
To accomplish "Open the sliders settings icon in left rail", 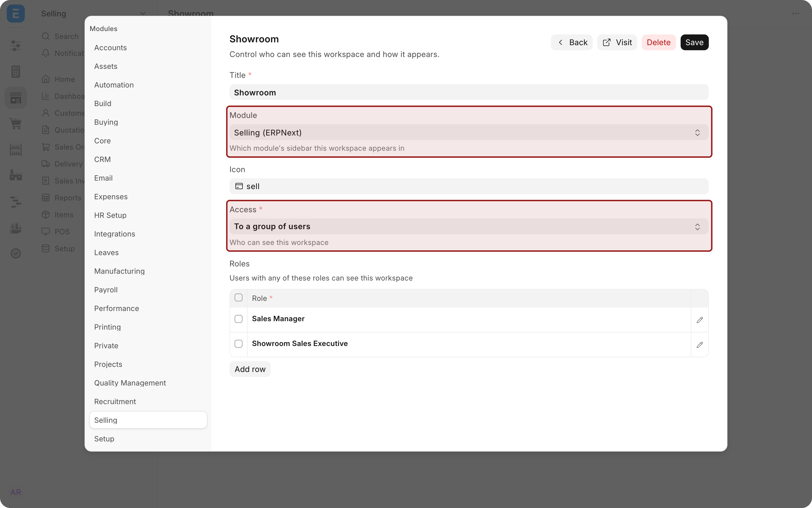I will pyautogui.click(x=16, y=45).
